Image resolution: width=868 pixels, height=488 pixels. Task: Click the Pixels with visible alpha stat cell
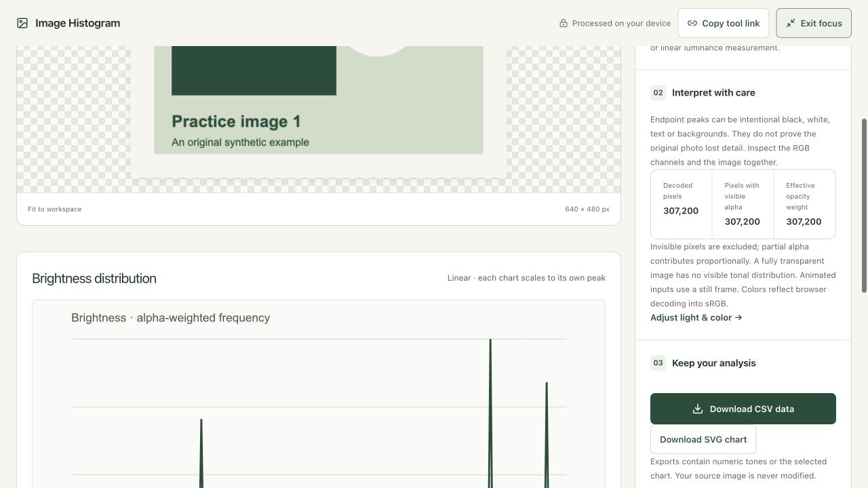[x=743, y=204]
